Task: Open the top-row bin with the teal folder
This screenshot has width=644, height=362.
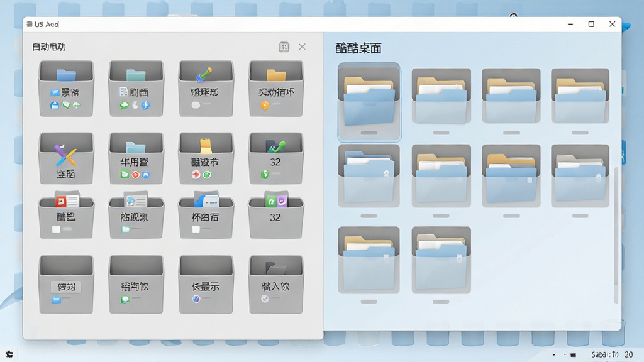Action: tap(136, 88)
